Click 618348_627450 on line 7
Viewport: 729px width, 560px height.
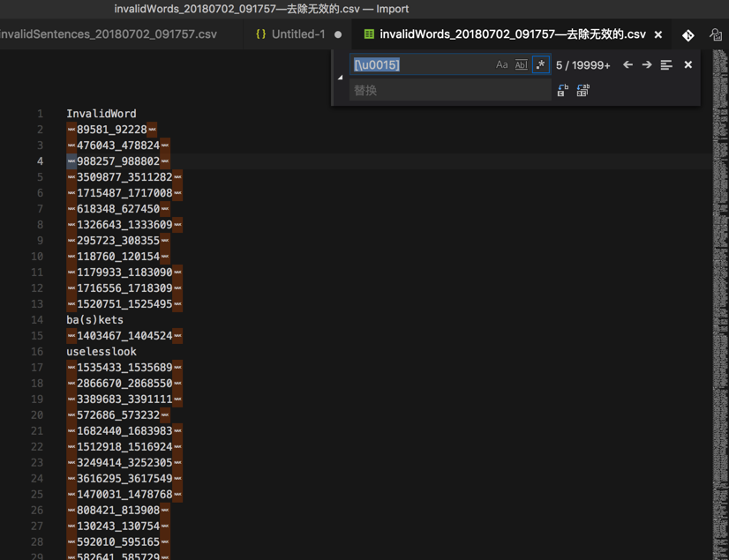[118, 209]
